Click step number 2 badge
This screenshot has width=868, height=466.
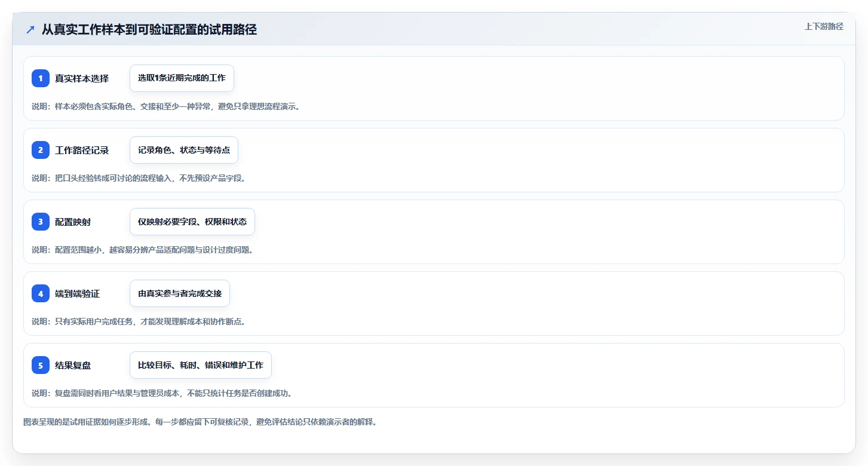[x=41, y=150]
